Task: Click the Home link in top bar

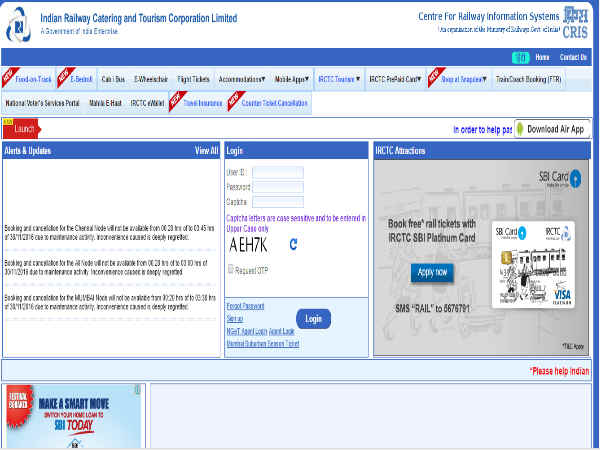Action: (x=542, y=57)
